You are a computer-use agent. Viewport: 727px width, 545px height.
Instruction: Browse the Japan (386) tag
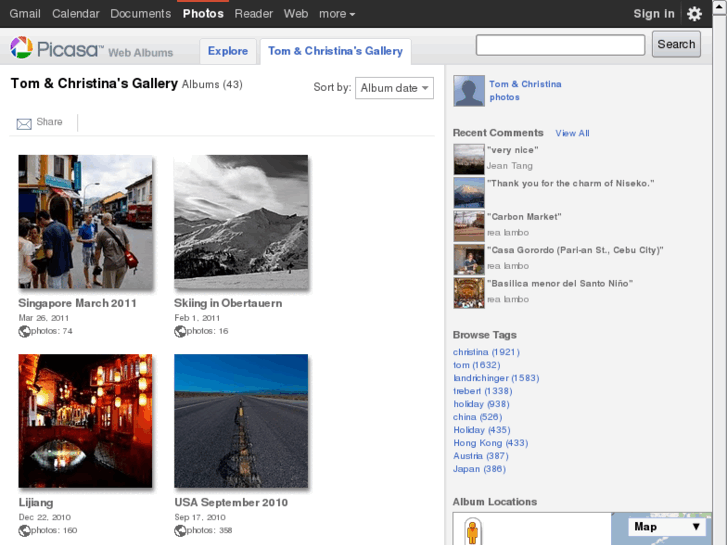(479, 469)
